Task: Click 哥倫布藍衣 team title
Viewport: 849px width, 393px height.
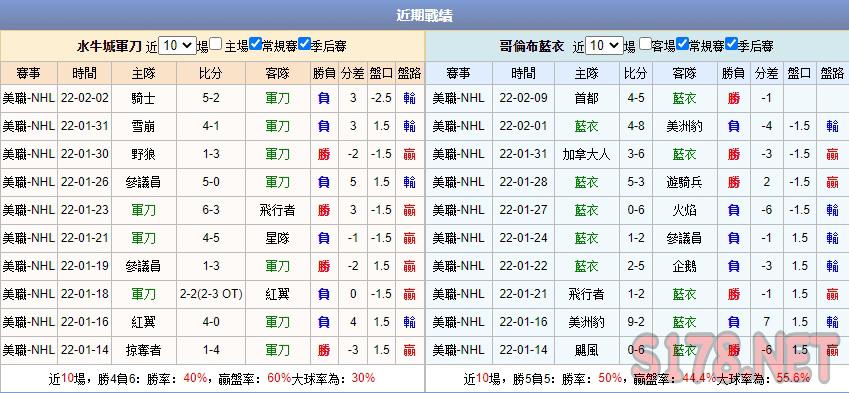Action: 532,47
